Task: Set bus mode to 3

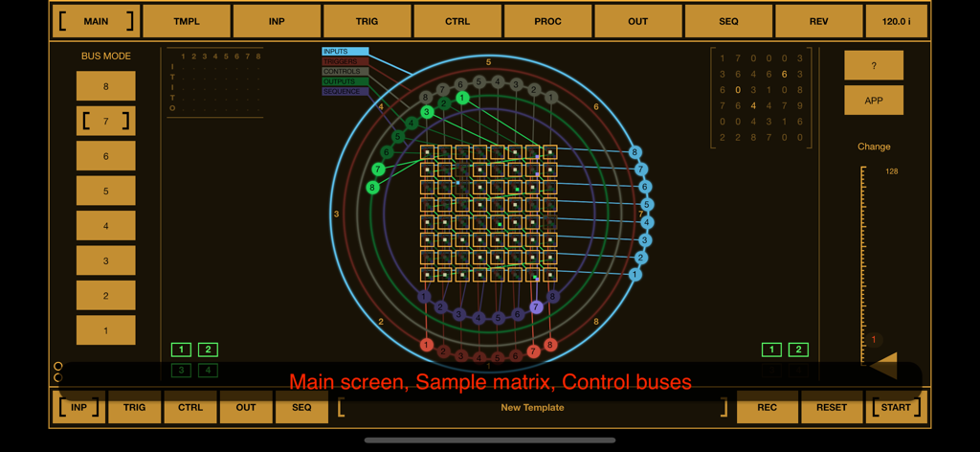Action: coord(105,260)
